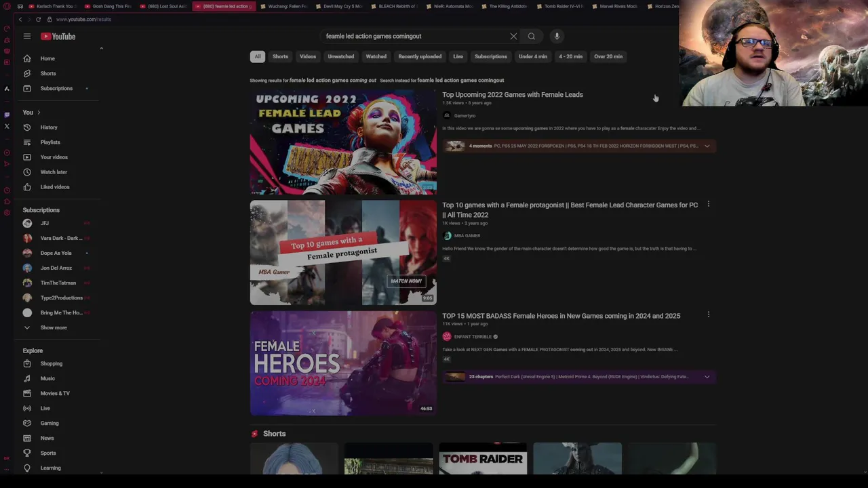
Task: Clear the search box with the X
Action: 513,37
